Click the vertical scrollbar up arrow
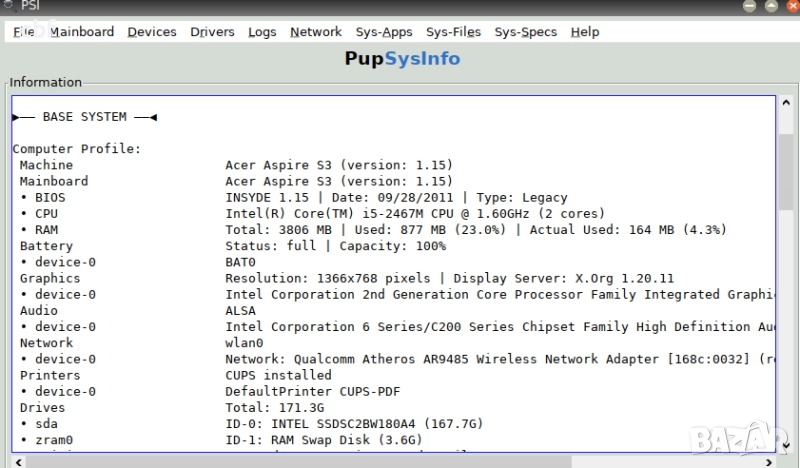The height and width of the screenshot is (468, 800). (x=785, y=103)
